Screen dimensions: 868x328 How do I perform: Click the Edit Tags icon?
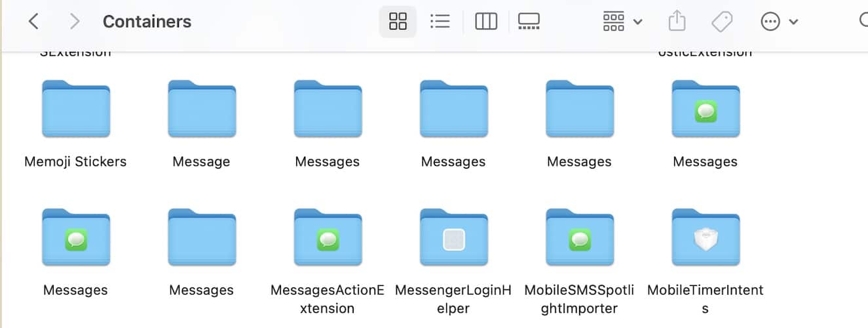click(721, 22)
